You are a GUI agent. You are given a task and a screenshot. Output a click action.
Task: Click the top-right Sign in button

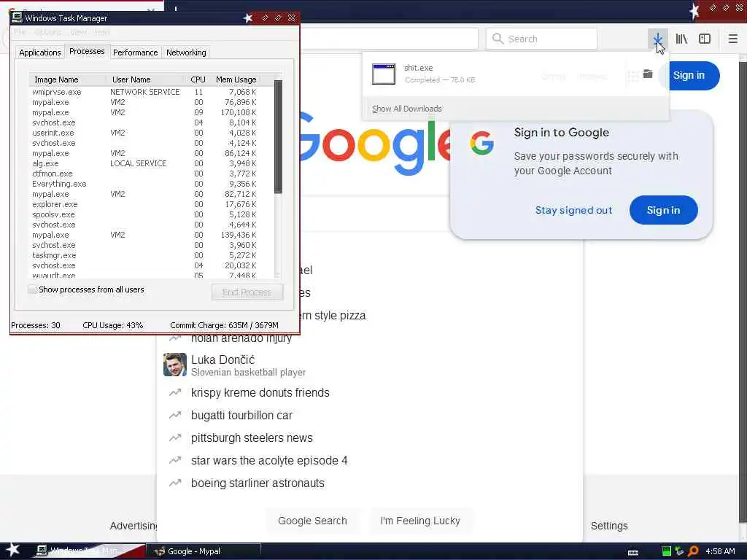(x=689, y=75)
